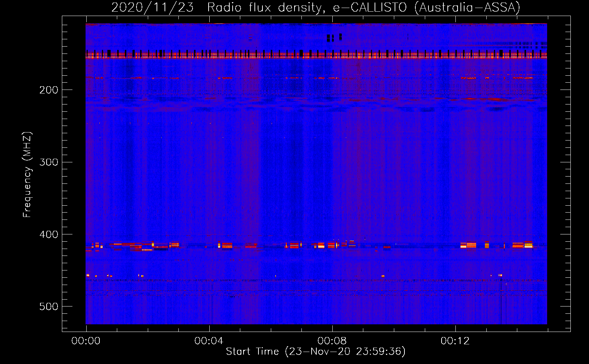Click the 'Start Time (23-Nov-20 23:59:36)' label
Viewport: 589px width, 364px height.
click(316, 352)
